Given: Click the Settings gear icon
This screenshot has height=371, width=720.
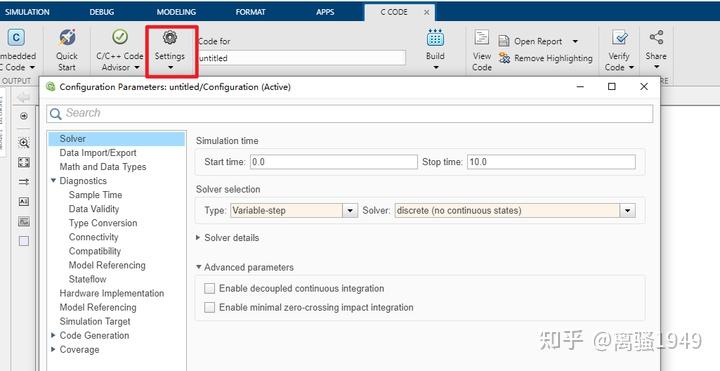Looking at the screenshot, I should point(170,37).
